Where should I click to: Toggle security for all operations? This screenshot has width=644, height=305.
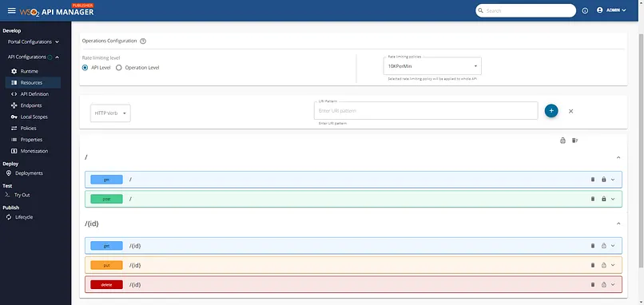(x=563, y=141)
